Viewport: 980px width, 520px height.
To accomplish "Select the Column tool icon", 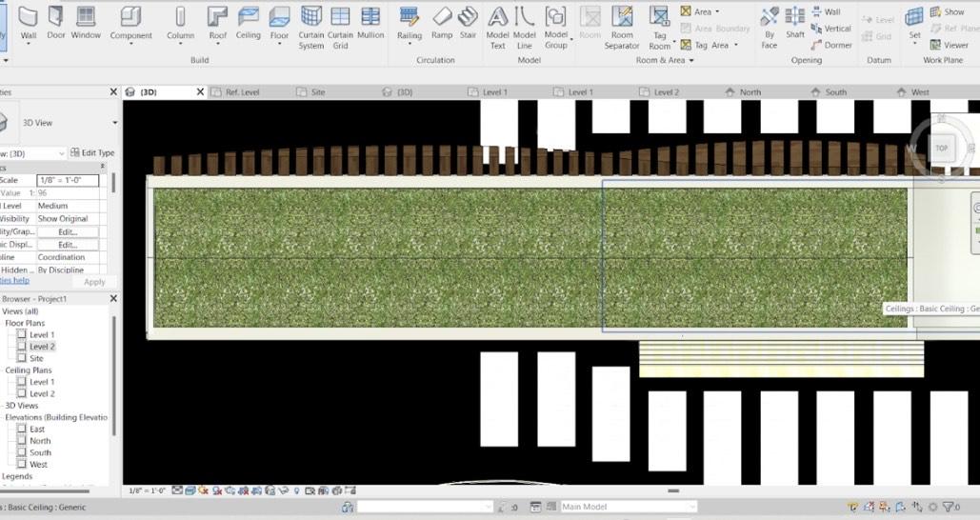I will [181, 17].
